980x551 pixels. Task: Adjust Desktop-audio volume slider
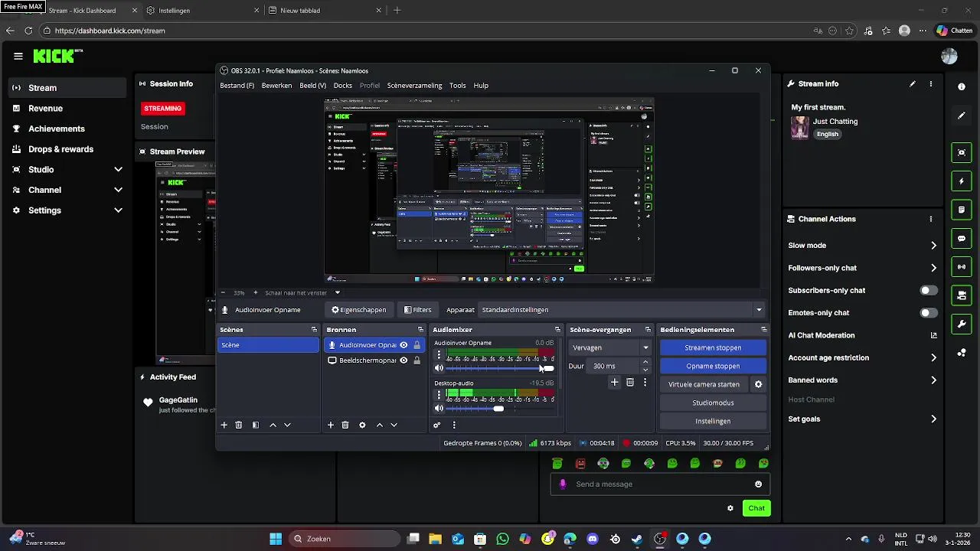500,409
